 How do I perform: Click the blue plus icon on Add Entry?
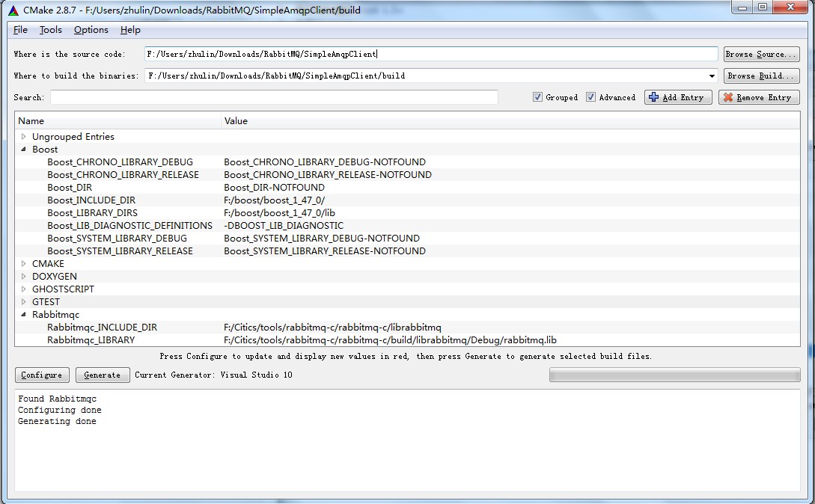pos(654,97)
